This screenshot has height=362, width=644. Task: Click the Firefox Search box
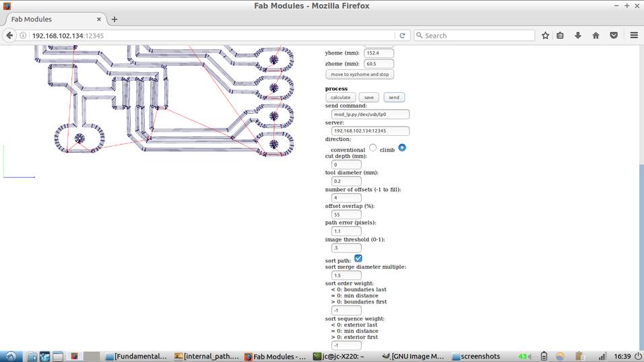[474, 36]
